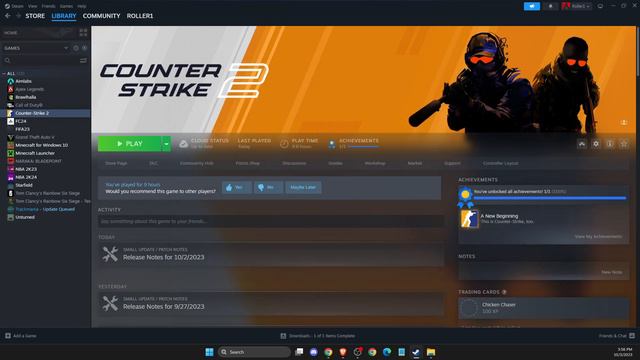The width and height of the screenshot is (640, 360).
Task: Launch the game with Play button
Action: pos(130,144)
